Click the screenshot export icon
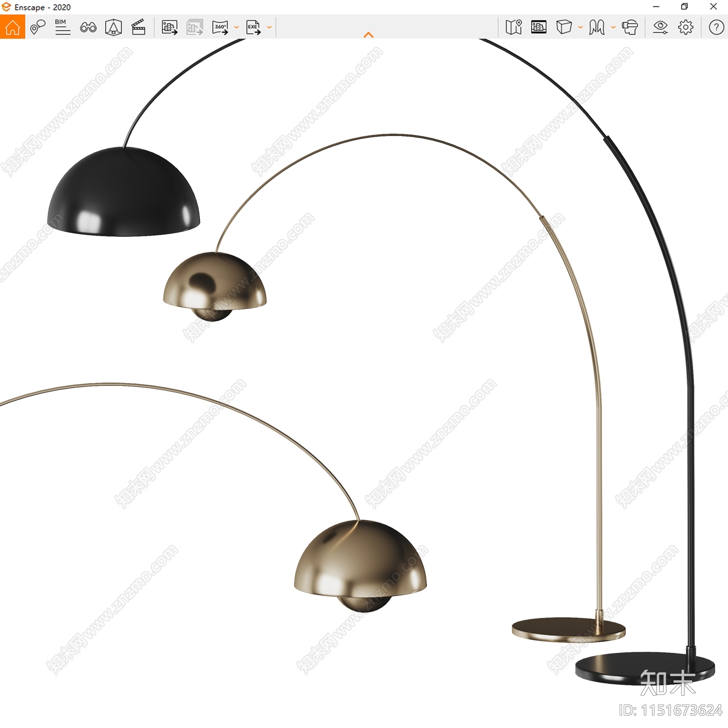This screenshot has width=728, height=728. (170, 27)
